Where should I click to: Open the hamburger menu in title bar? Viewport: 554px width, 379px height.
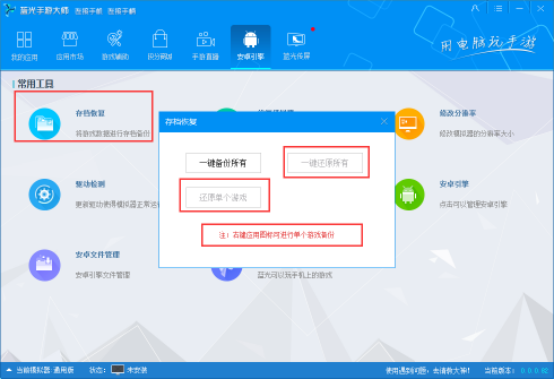[498, 8]
